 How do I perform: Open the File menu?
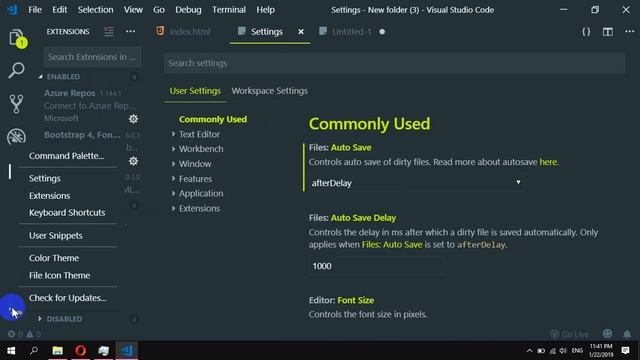(x=35, y=9)
